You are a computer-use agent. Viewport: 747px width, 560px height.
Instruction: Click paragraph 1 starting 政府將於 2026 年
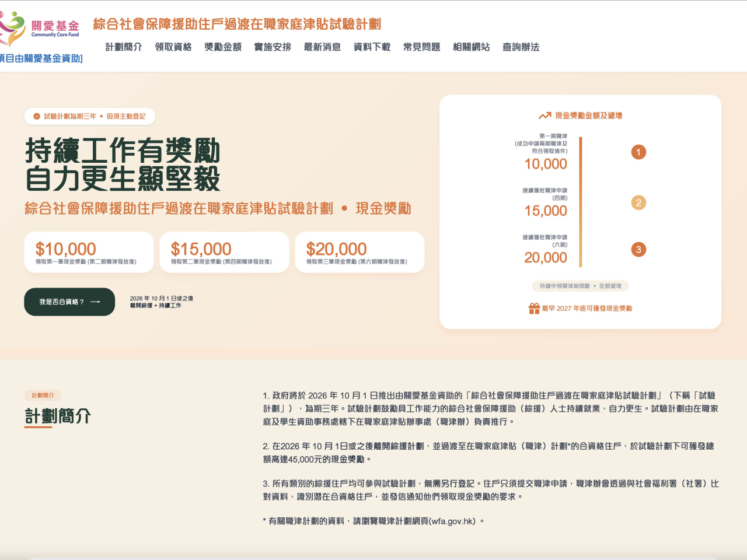coord(491,408)
